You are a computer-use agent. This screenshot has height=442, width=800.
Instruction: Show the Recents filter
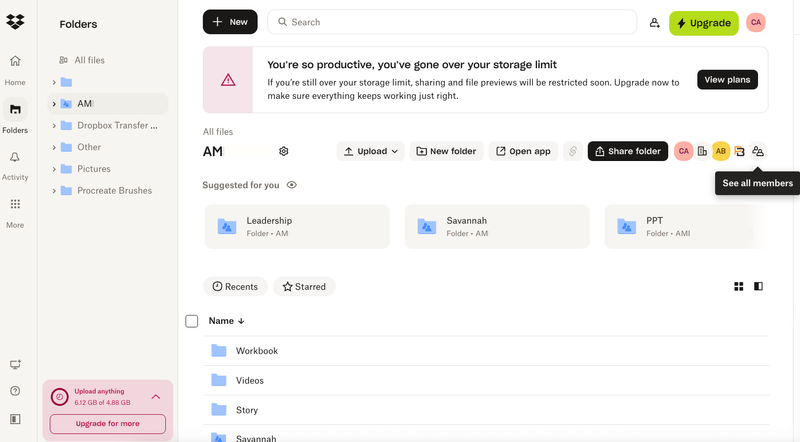pyautogui.click(x=235, y=286)
